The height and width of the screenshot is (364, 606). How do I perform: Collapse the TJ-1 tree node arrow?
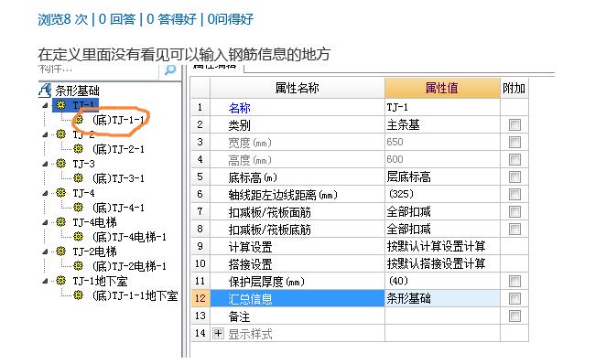(45, 105)
